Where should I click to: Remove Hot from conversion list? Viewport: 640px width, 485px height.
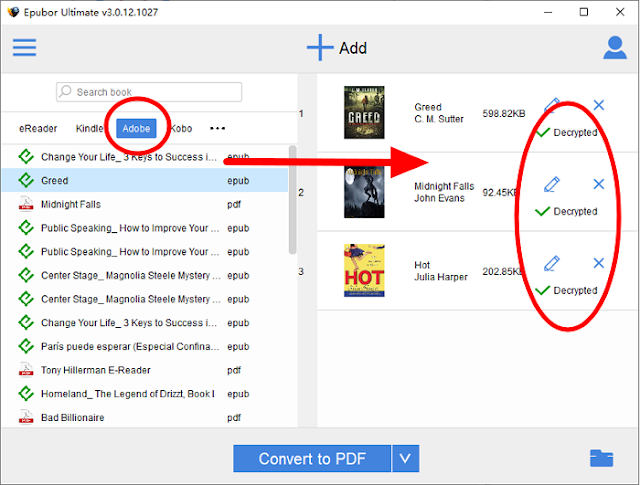(x=599, y=263)
